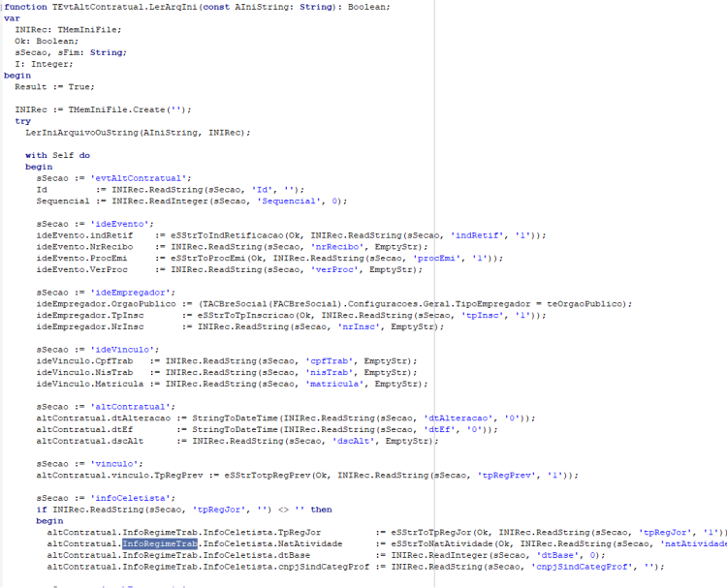
Task: Click 'InfoCeletista.cnpjSindCategProf' identifier
Action: coord(286,567)
